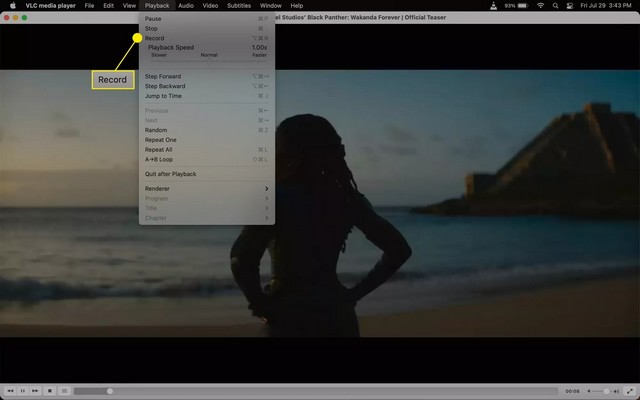
Task: Open the Wi-Fi status icon
Action: [541, 6]
